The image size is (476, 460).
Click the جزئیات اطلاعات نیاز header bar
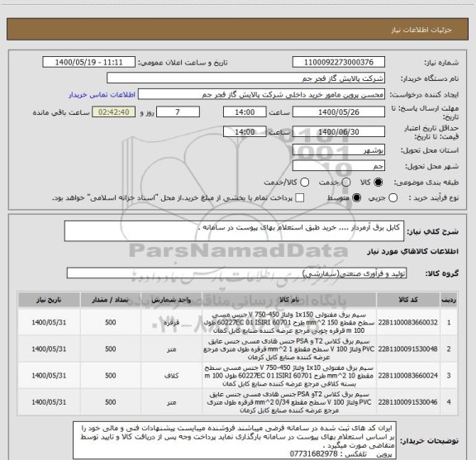point(237,29)
